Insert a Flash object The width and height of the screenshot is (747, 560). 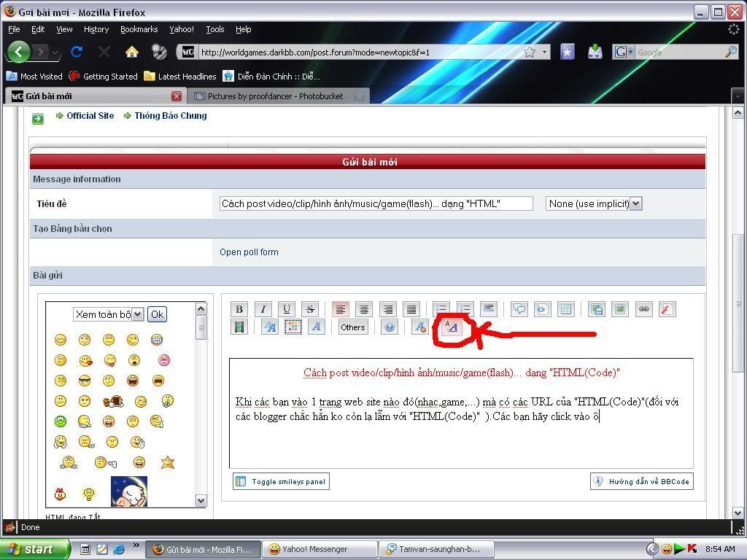tap(667, 309)
